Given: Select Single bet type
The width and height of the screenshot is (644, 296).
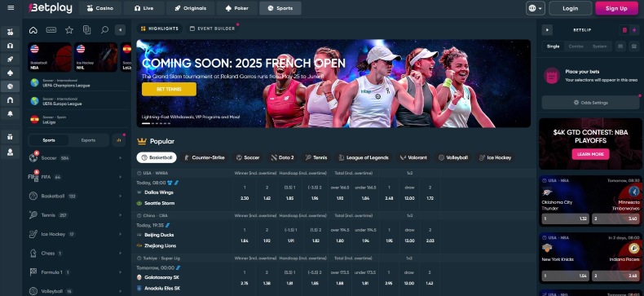Looking at the screenshot, I should coord(554,46).
